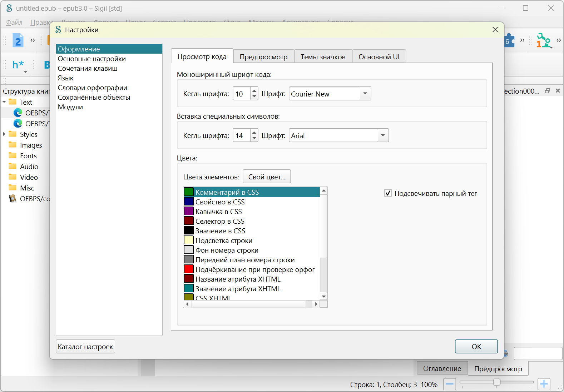
Task: Click the zoom slider handle
Action: (x=496, y=382)
